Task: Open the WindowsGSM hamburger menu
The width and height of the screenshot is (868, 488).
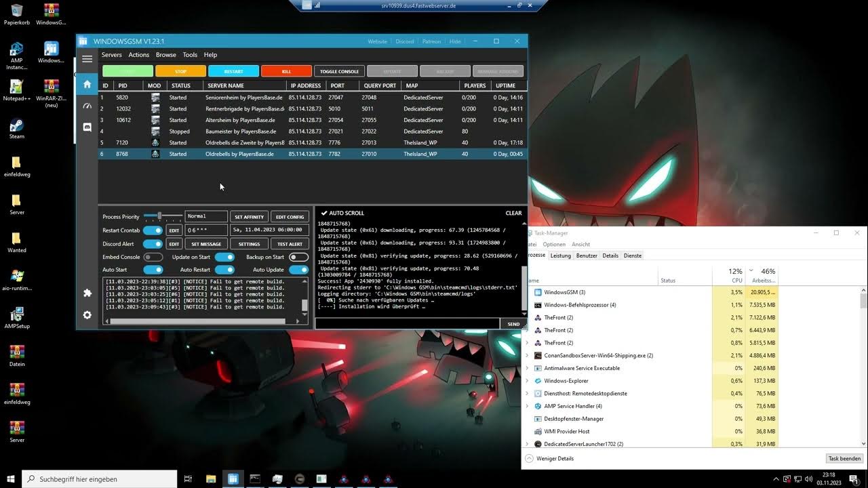Action: click(x=87, y=59)
